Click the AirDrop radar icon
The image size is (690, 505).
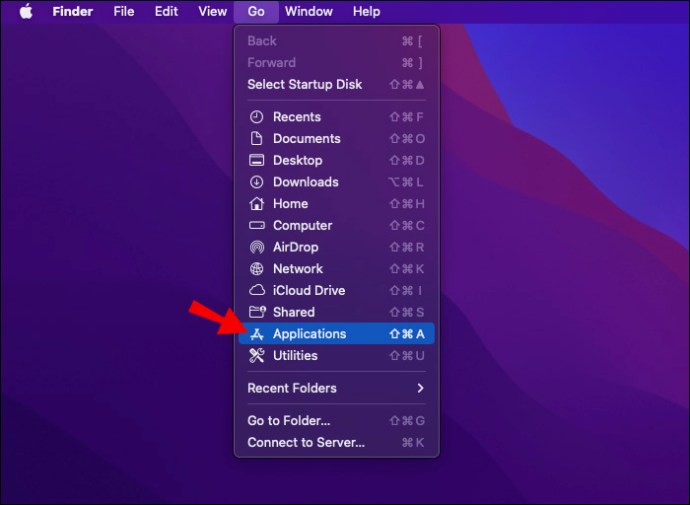point(257,247)
